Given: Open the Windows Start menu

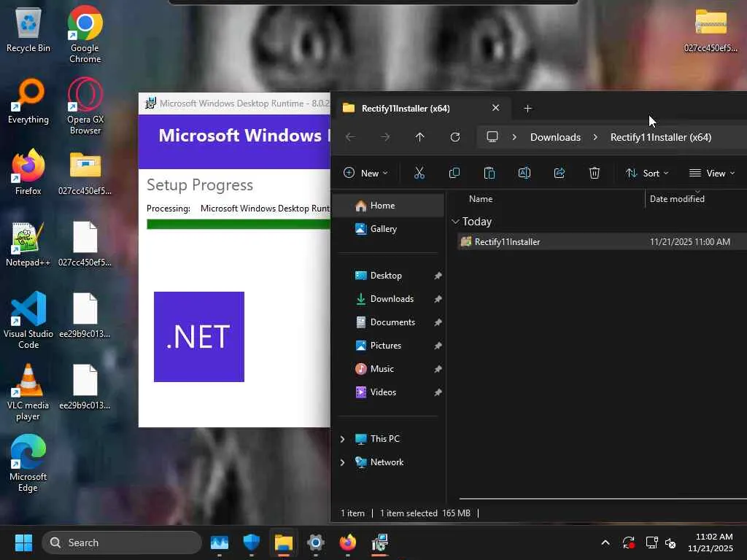Looking at the screenshot, I should click(x=23, y=542).
